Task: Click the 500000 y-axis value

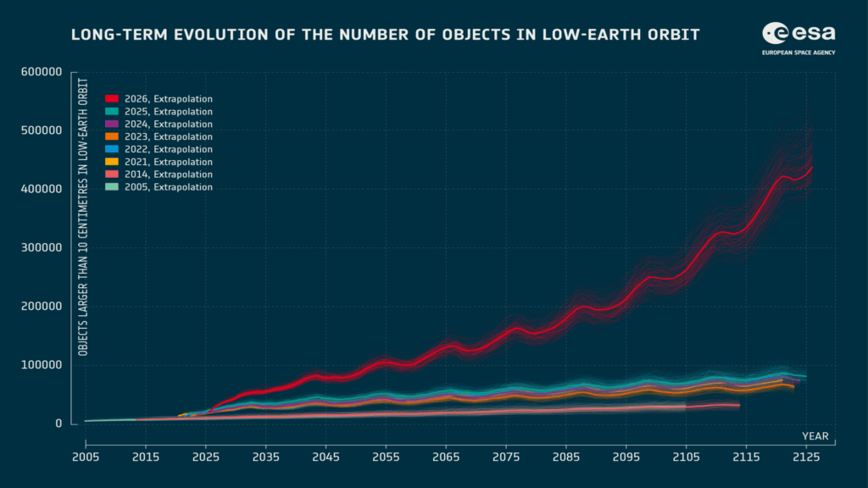Action: click(x=42, y=130)
